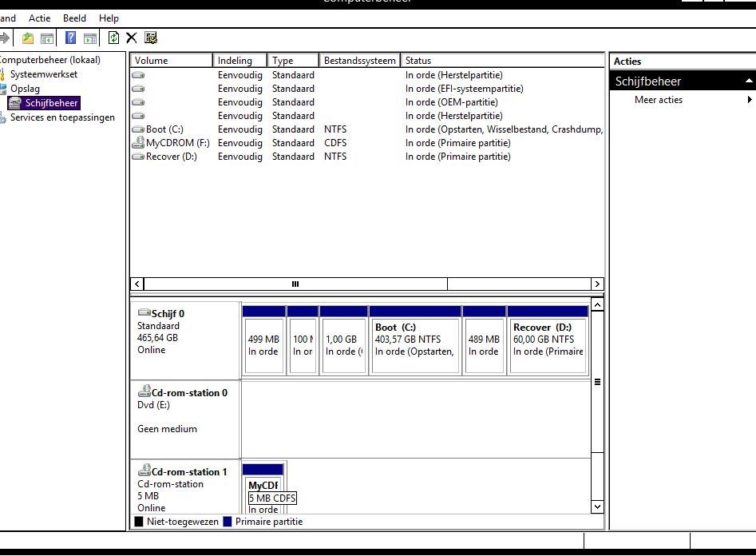
Task: Select the MyCDROM (F:) volume disc icon
Action: click(138, 143)
